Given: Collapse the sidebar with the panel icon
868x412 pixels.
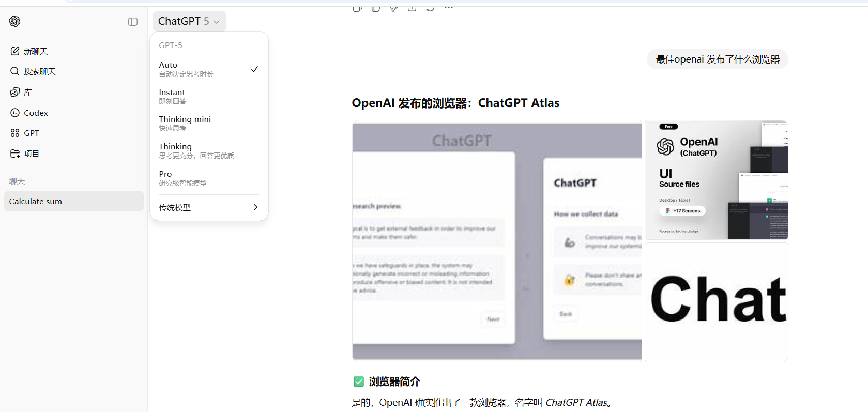Looking at the screenshot, I should pos(133,22).
